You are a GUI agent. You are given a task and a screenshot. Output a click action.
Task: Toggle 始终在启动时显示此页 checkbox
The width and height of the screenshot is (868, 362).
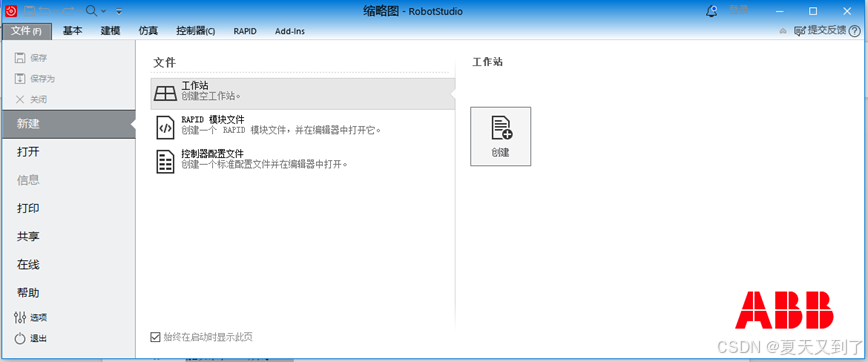pyautogui.click(x=155, y=337)
